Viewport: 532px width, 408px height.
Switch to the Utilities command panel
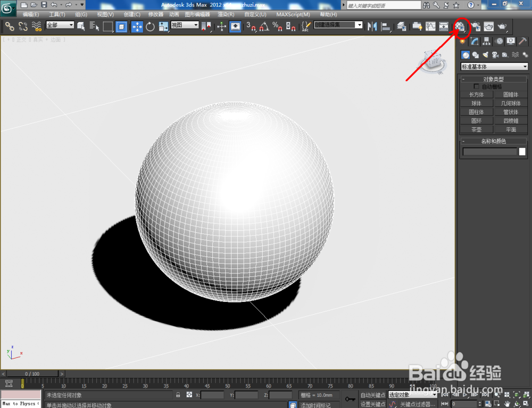pyautogui.click(x=523, y=41)
